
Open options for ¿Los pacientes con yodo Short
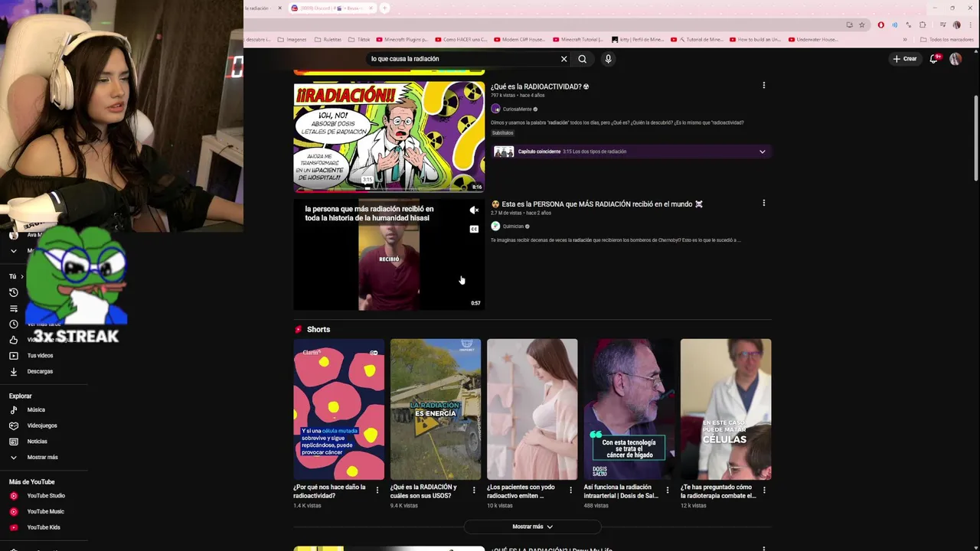[x=570, y=490]
